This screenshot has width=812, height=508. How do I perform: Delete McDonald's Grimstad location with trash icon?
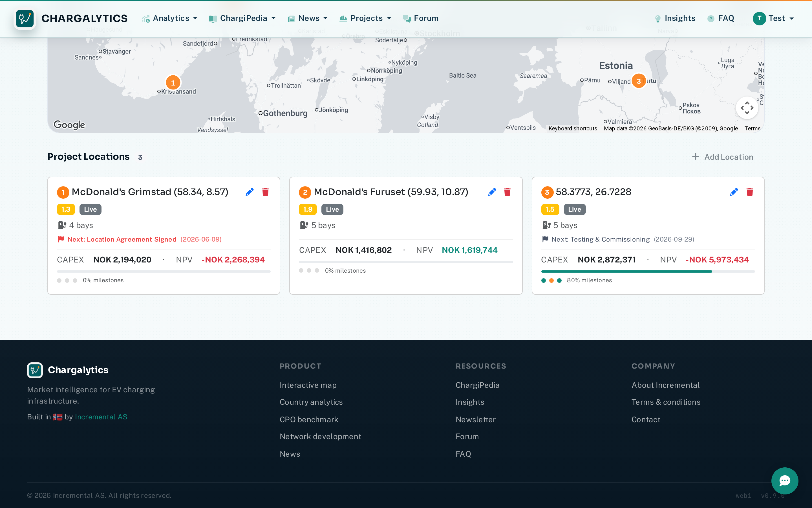tap(265, 192)
